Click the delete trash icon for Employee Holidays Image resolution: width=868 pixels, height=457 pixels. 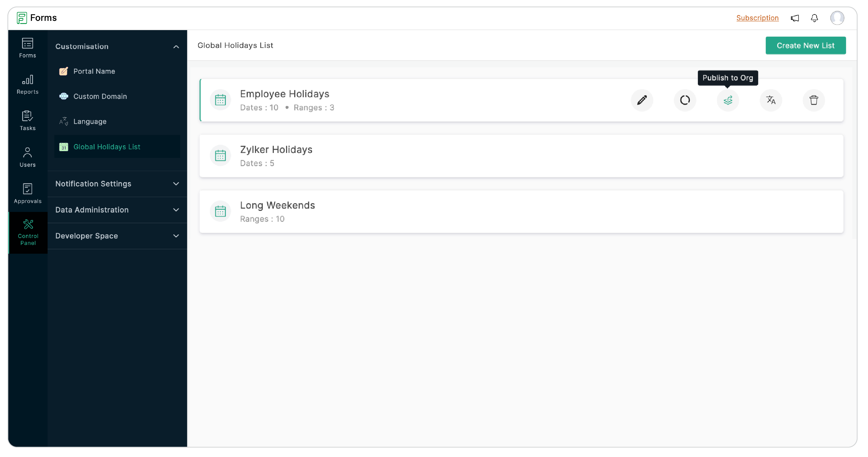[x=814, y=100]
